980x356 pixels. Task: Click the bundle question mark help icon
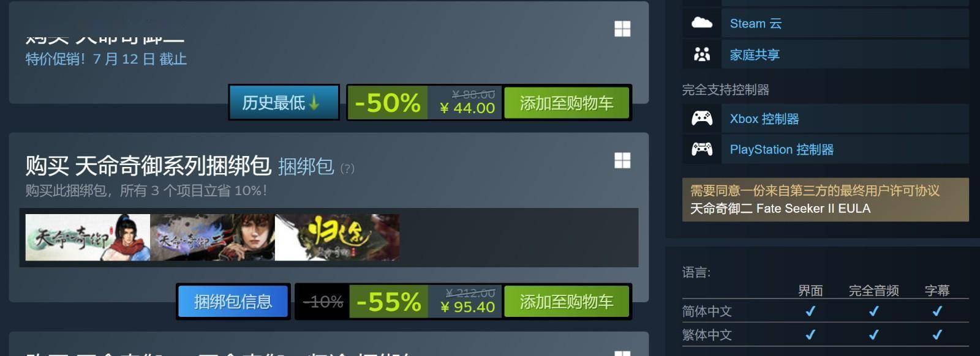(347, 168)
